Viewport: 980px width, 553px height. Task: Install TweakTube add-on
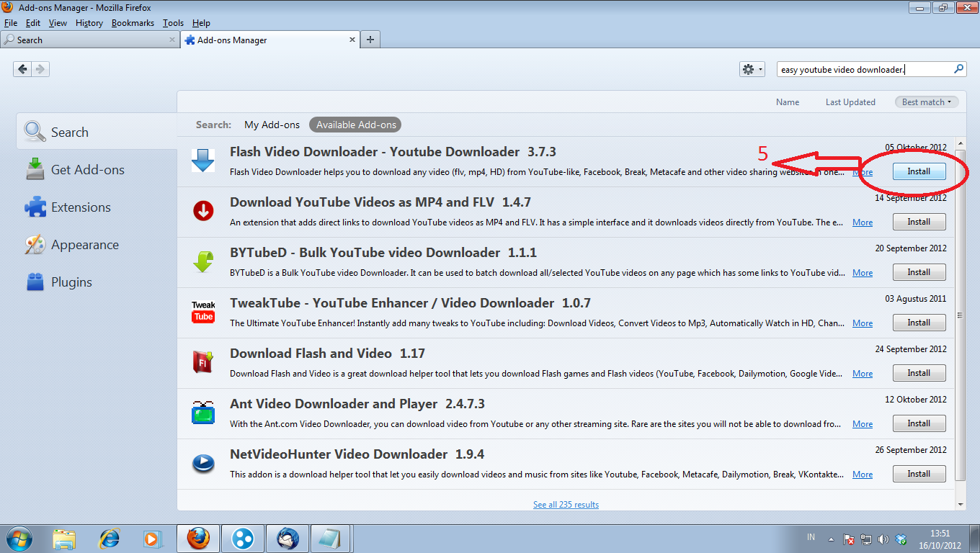[x=919, y=323]
